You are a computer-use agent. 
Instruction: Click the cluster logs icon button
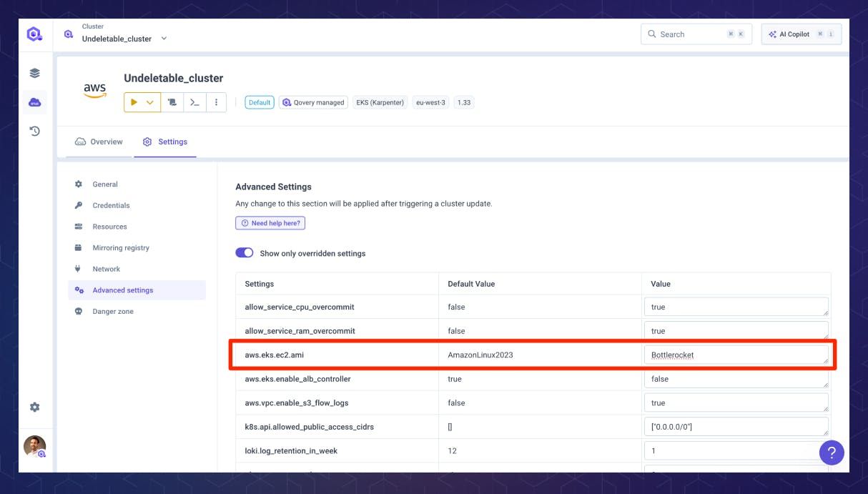click(172, 102)
